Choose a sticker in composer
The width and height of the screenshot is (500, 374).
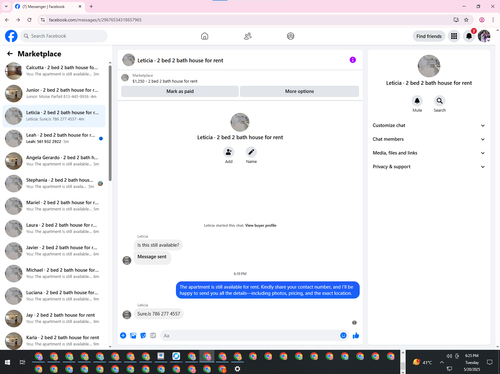[143, 335]
